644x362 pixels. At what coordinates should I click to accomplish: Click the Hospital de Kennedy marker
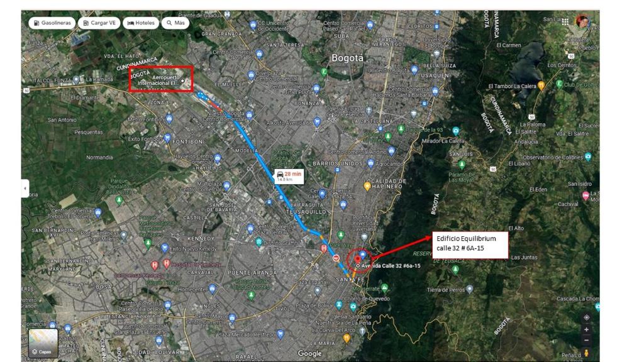click(x=166, y=263)
